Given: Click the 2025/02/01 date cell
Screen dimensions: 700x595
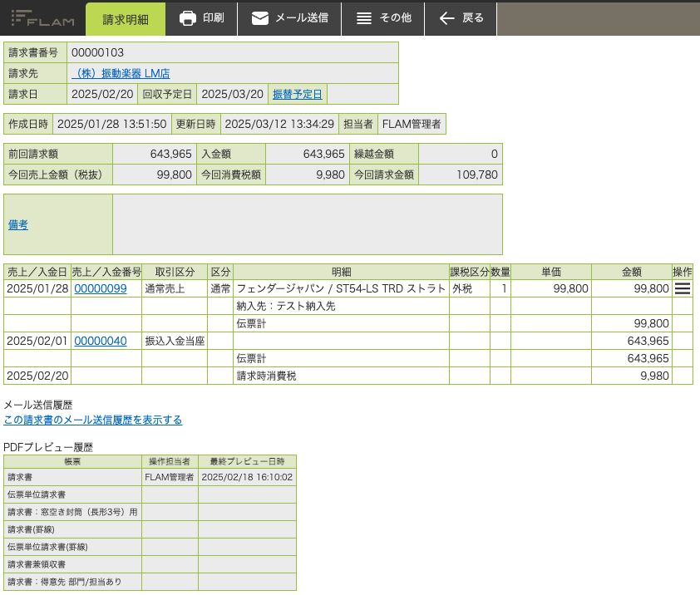Looking at the screenshot, I should click(37, 341).
